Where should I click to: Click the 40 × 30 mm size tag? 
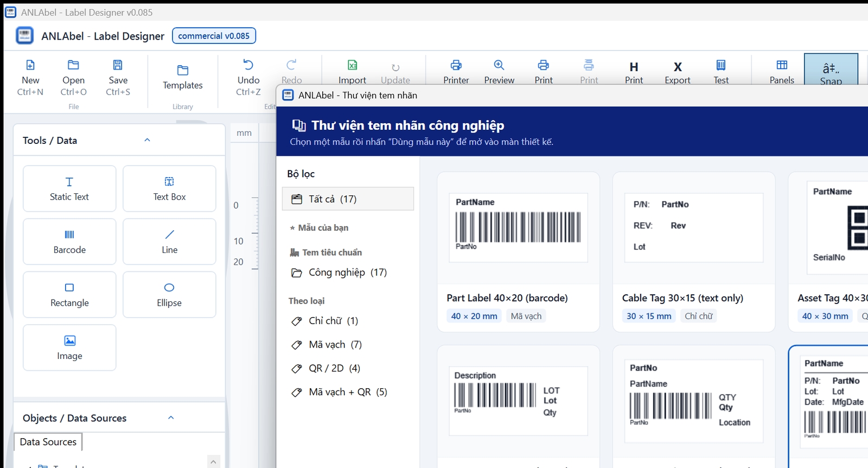pyautogui.click(x=825, y=316)
